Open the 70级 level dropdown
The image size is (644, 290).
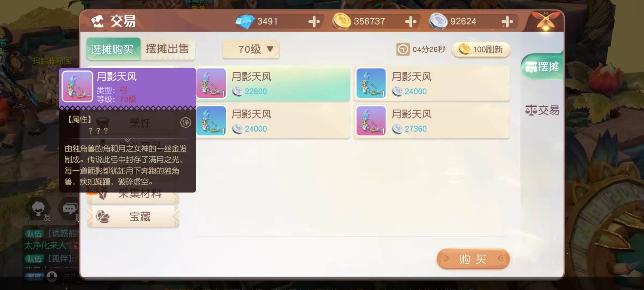[x=251, y=49]
